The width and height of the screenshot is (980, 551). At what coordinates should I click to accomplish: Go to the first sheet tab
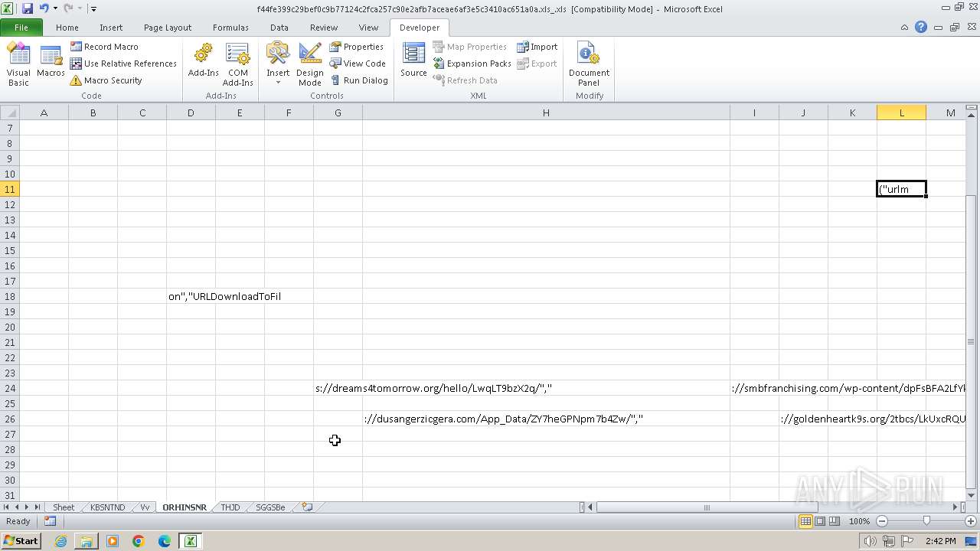tap(7, 507)
